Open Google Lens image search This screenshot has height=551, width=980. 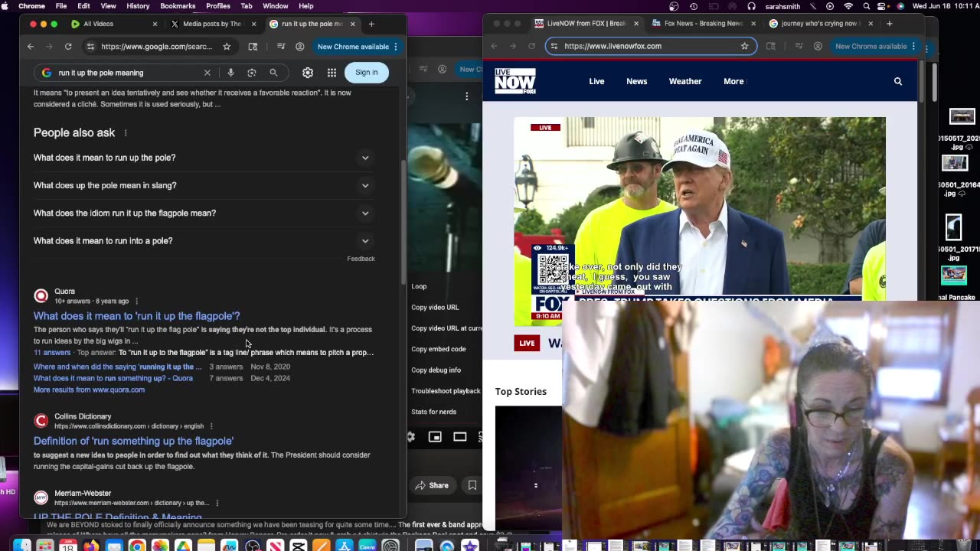click(252, 73)
